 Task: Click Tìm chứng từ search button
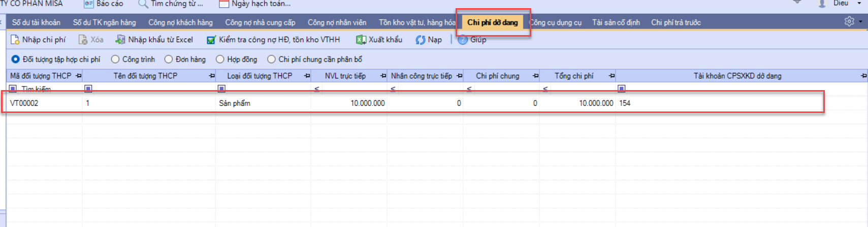[171, 4]
